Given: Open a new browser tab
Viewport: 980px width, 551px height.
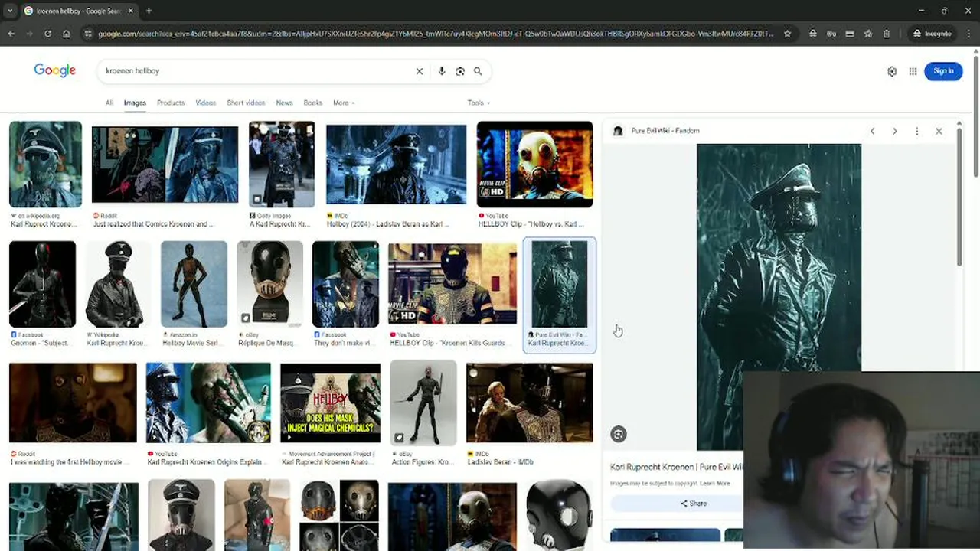Looking at the screenshot, I should pyautogui.click(x=149, y=11).
